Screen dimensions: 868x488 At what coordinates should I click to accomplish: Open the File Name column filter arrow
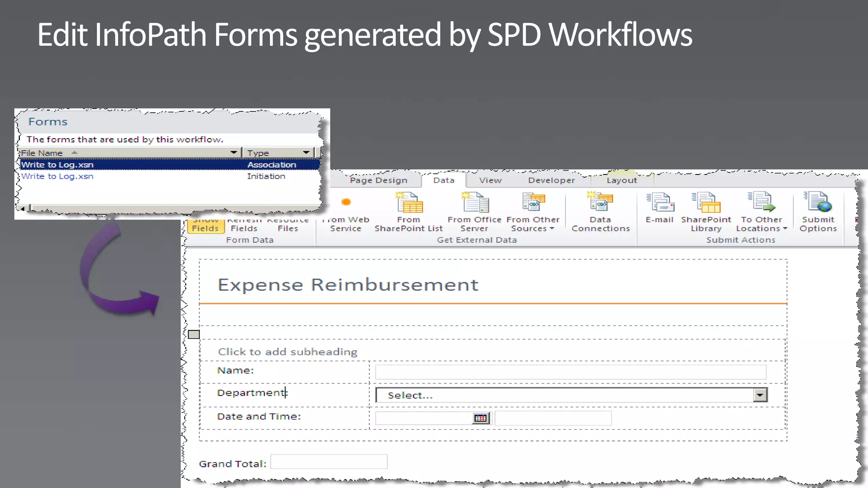coord(234,152)
